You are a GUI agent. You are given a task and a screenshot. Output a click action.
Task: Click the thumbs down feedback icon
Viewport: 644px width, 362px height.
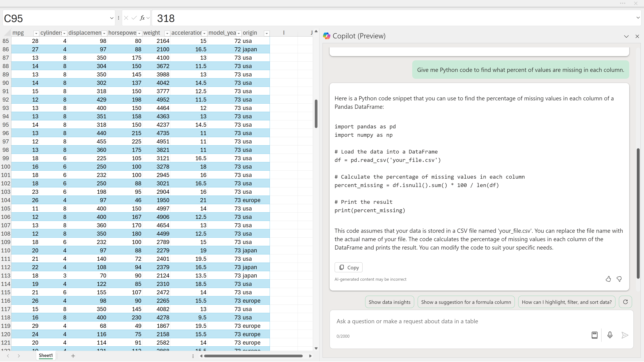click(x=619, y=279)
